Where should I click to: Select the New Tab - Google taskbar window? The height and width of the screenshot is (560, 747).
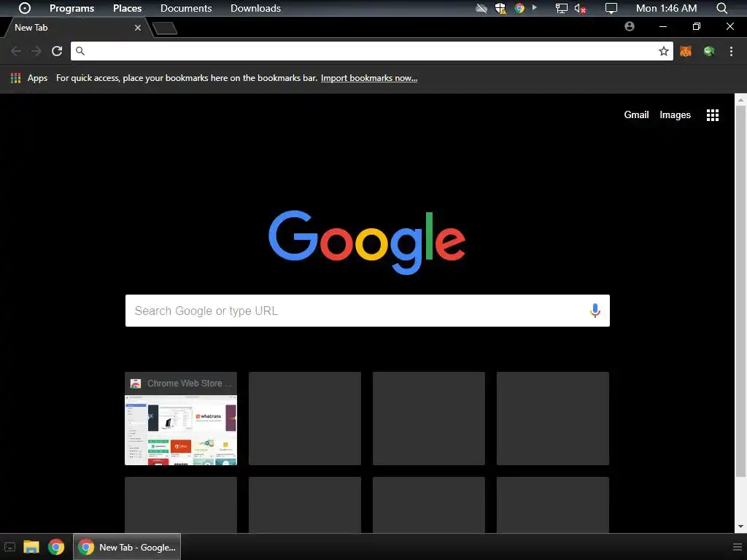point(127,547)
